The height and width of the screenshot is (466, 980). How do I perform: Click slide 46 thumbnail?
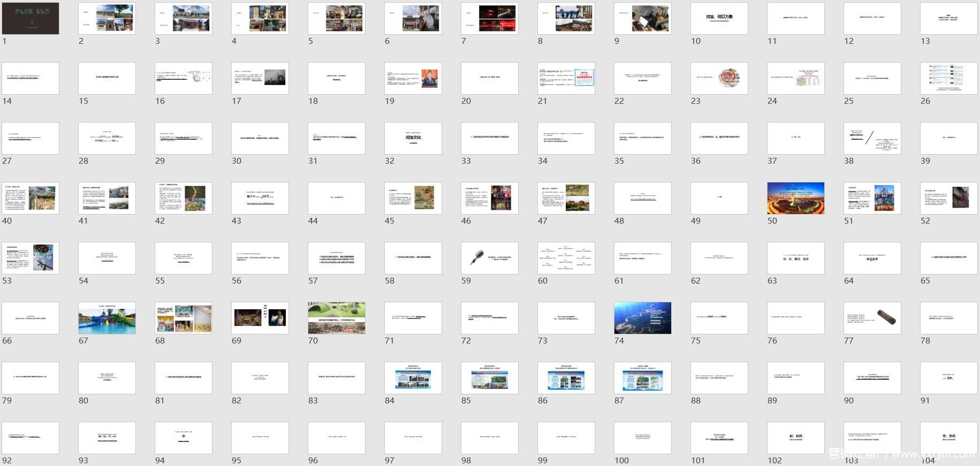tap(490, 198)
